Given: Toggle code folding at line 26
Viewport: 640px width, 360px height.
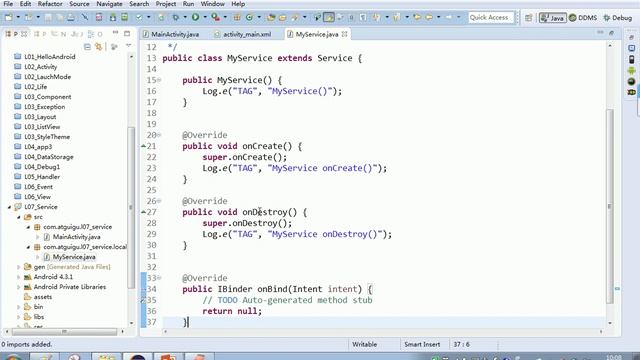Looking at the screenshot, I should coord(159,201).
